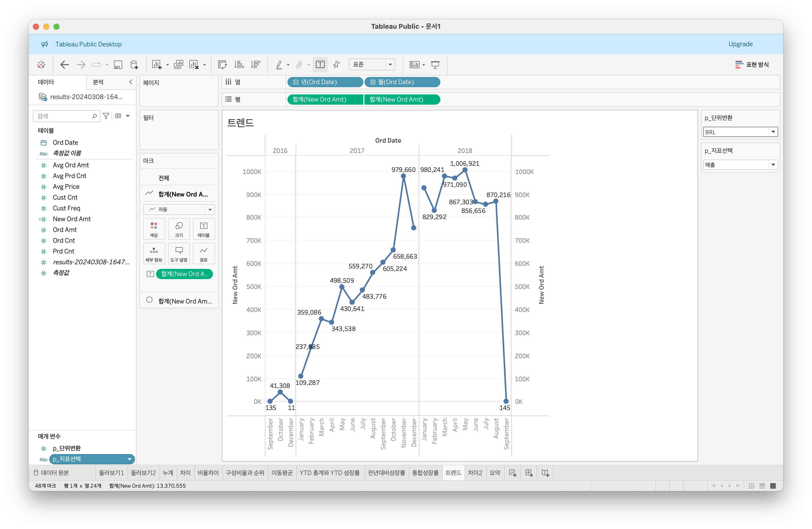Open the 색상 color marks card
This screenshot has height=529, width=812.
tap(154, 229)
